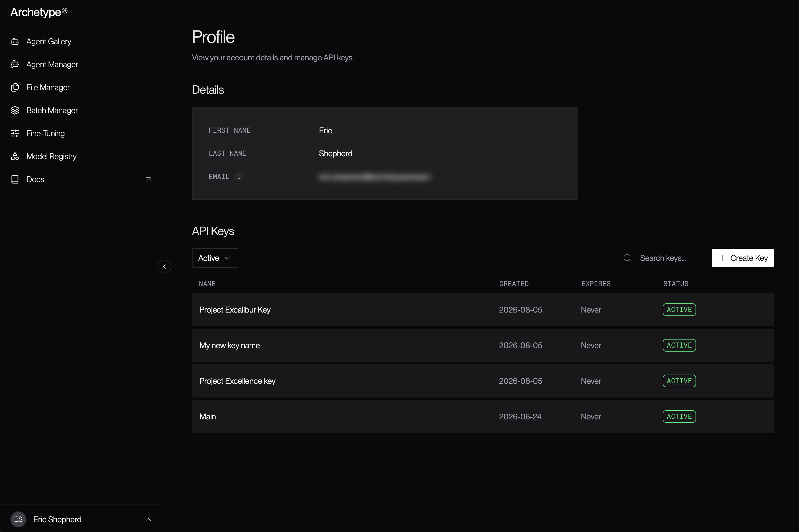
Task: Click the CREATED column header
Action: click(514, 284)
